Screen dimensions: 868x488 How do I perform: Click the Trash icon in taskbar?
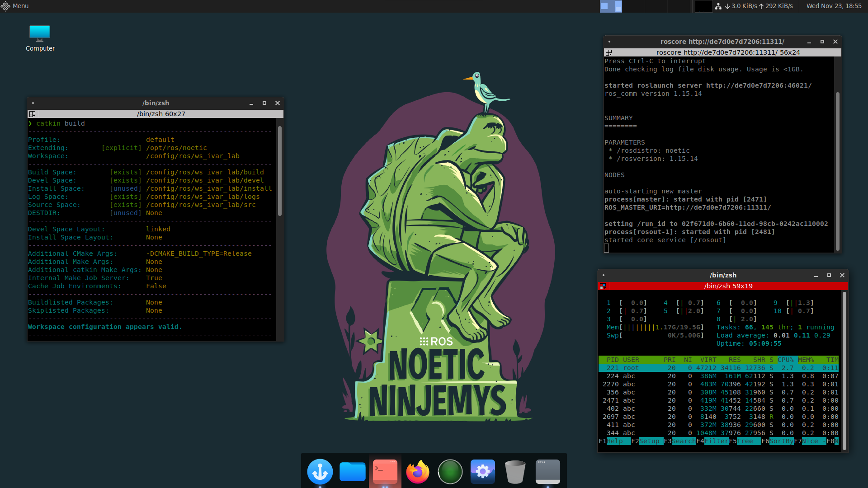(x=514, y=471)
